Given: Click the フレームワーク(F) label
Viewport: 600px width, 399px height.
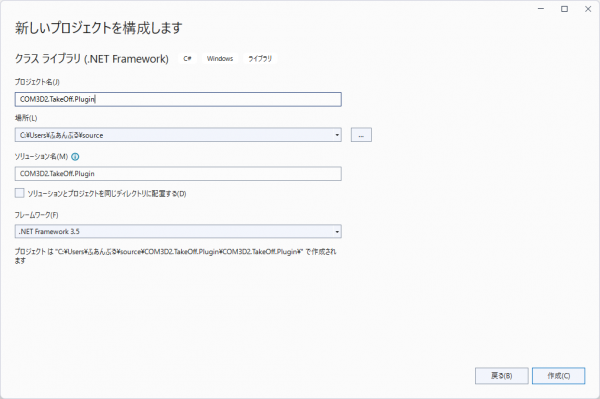Looking at the screenshot, I should point(36,215).
